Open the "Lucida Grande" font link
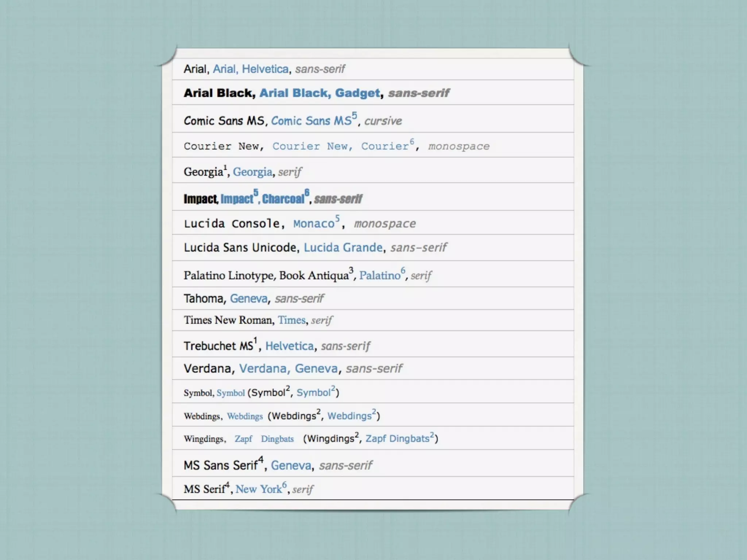This screenshot has height=560, width=747. [x=343, y=248]
